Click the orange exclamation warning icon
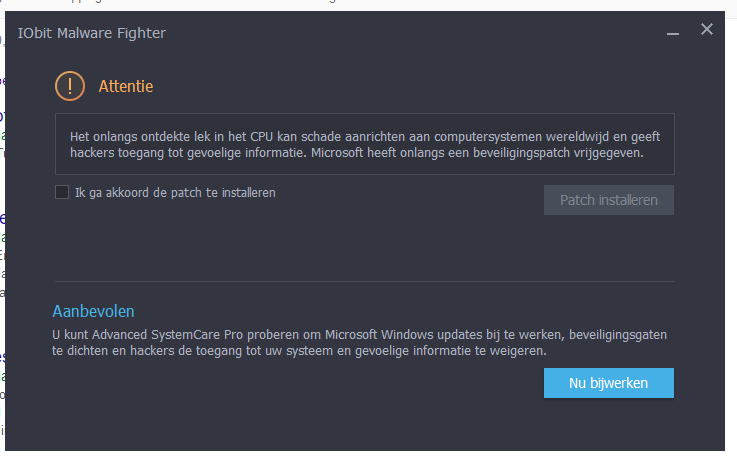Screen dimensions: 737x465 tap(70, 86)
